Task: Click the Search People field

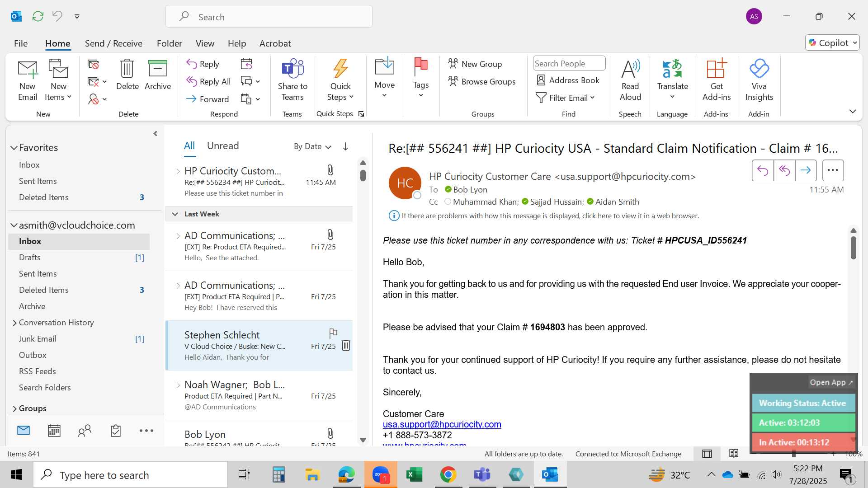Action: pos(569,63)
